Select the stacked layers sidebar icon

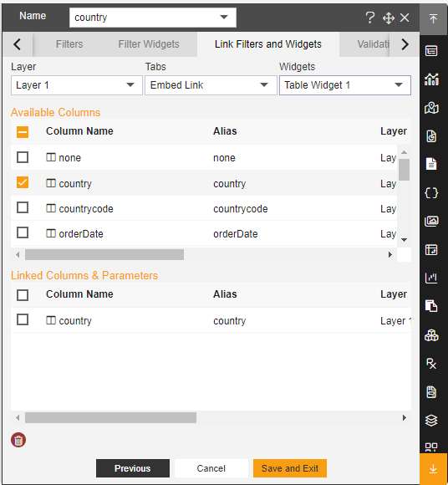coord(431,421)
